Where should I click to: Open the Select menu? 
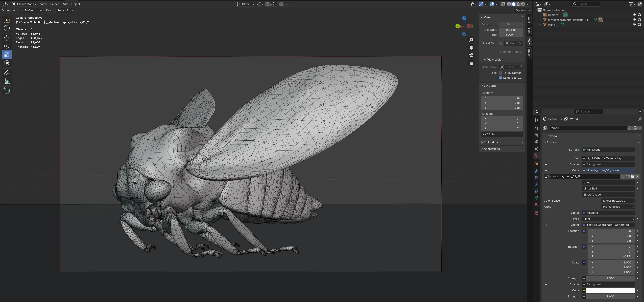(54, 4)
